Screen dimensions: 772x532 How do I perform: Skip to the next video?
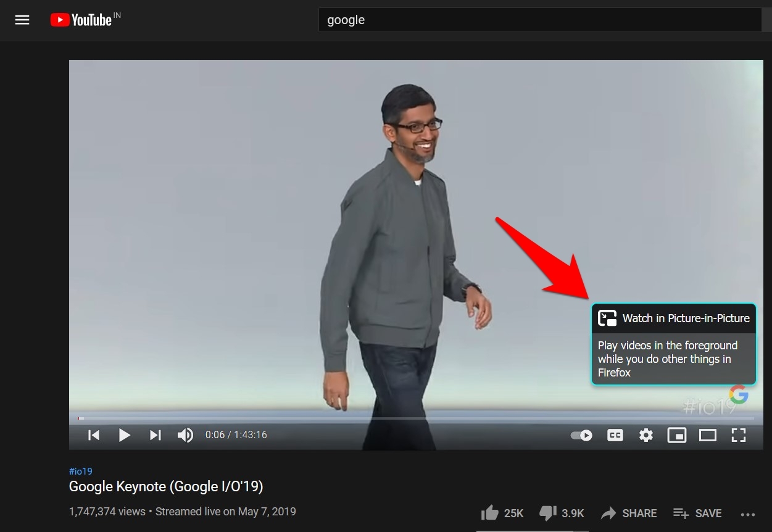(156, 435)
